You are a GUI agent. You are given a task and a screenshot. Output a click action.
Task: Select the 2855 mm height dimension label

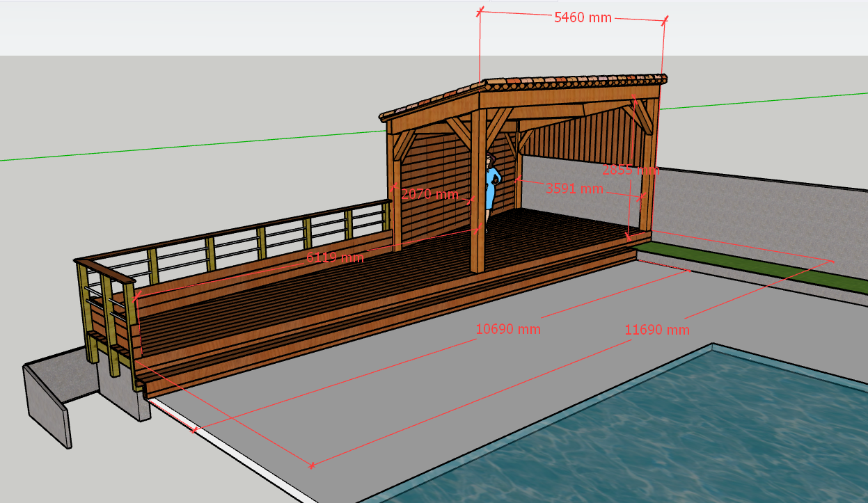(x=631, y=170)
